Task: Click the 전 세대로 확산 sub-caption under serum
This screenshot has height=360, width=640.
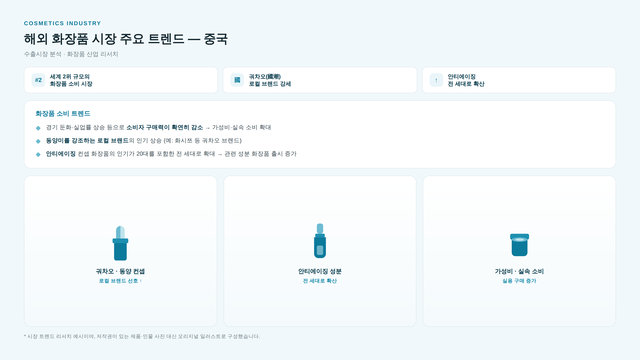Action: [x=320, y=281]
